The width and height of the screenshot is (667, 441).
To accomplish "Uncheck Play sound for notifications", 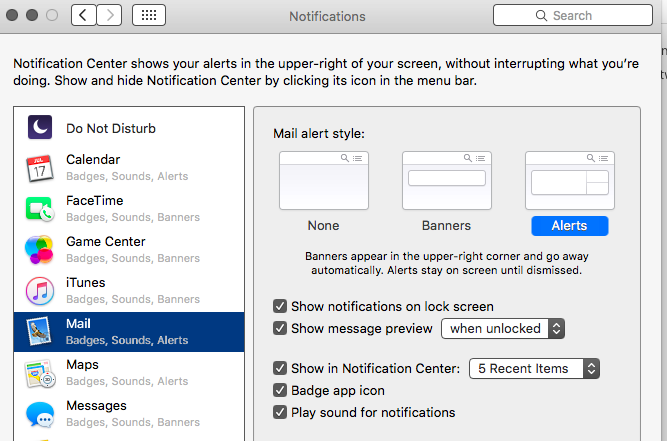I will tap(280, 413).
